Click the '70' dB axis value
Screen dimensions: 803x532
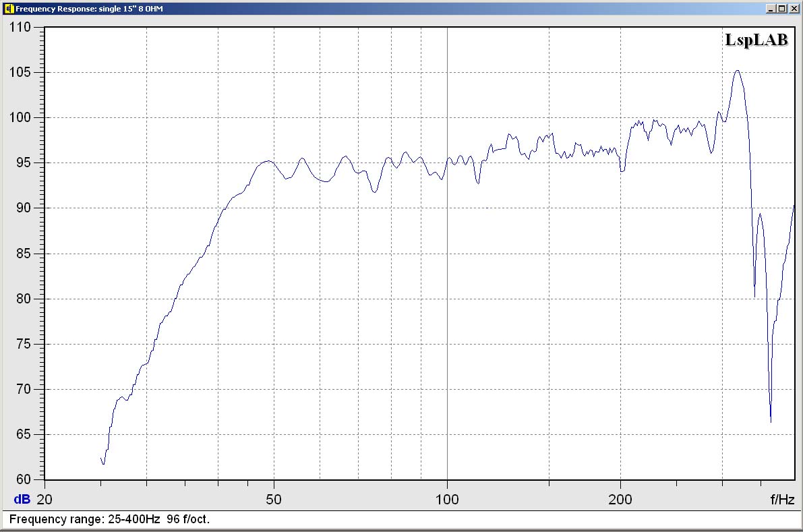tap(24, 389)
